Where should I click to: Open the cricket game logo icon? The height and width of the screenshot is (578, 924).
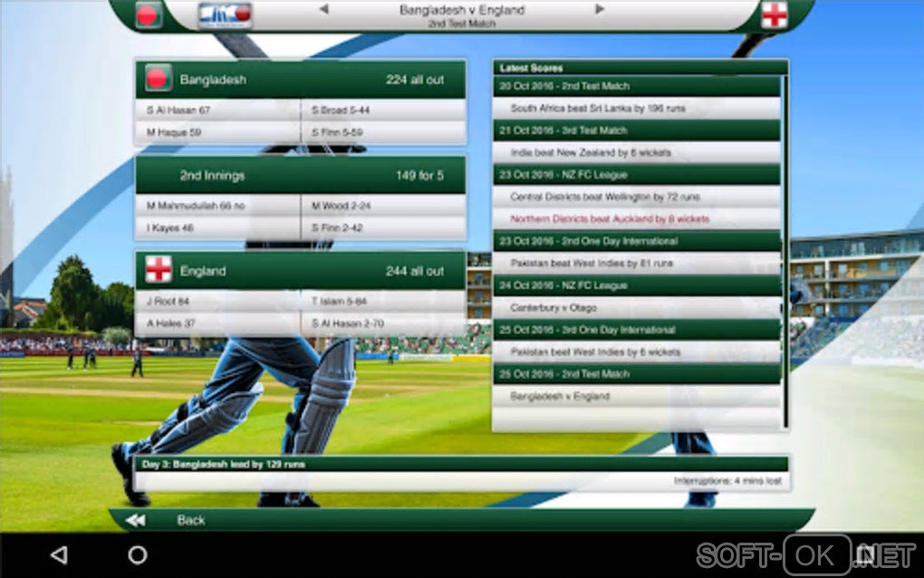point(226,15)
